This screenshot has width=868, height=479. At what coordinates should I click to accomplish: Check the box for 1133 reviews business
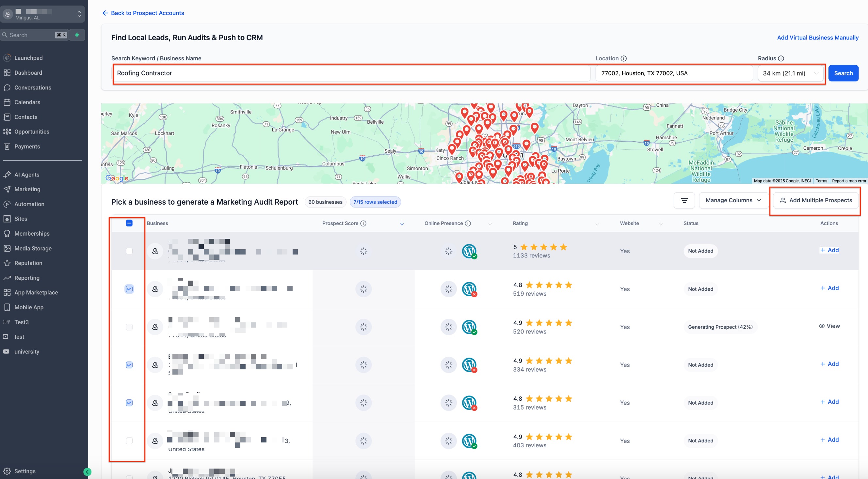coord(129,251)
